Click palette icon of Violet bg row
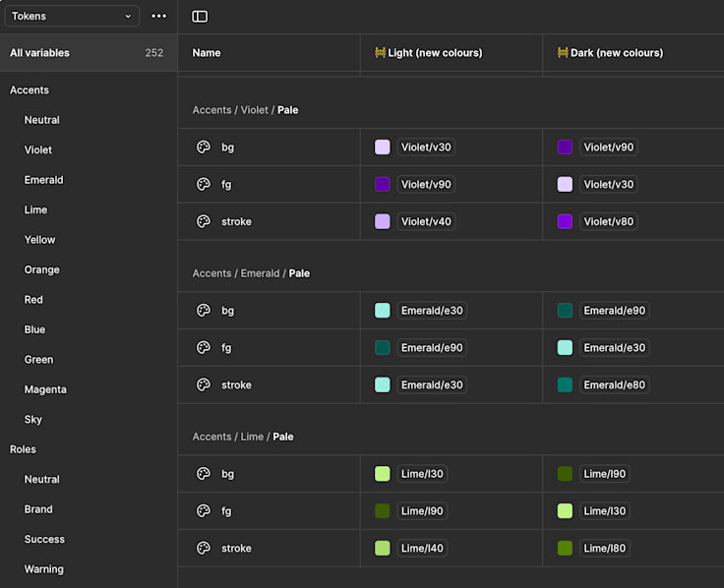Image resolution: width=724 pixels, height=588 pixels. coord(204,147)
